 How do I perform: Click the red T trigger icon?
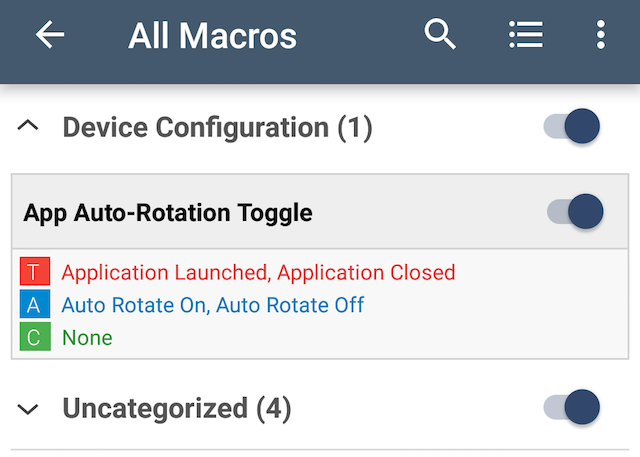coord(34,272)
